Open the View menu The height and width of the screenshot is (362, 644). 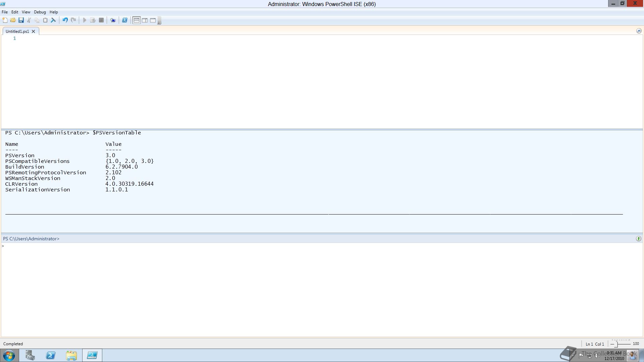[26, 12]
